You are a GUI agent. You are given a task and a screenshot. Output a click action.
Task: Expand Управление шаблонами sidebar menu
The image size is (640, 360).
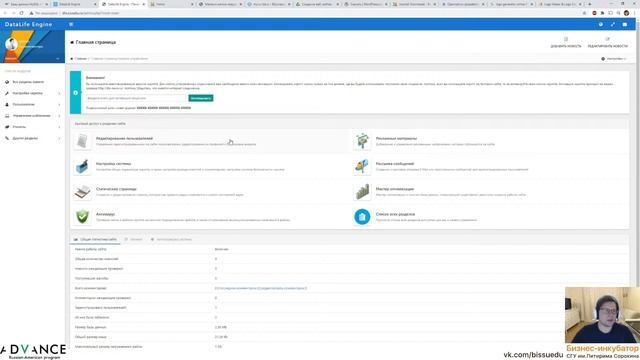[32, 116]
